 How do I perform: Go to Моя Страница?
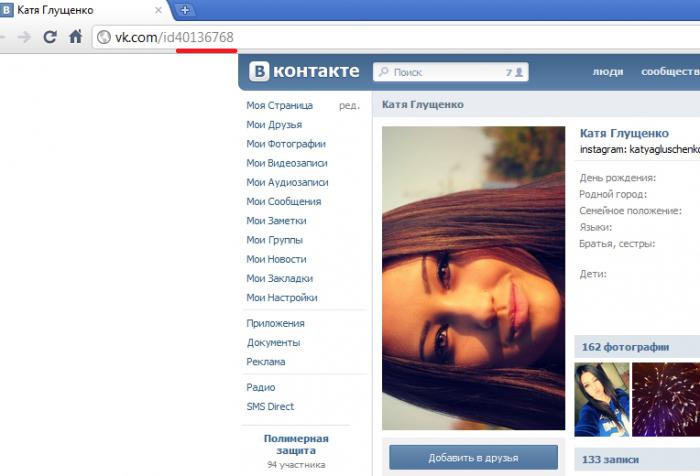point(279,105)
